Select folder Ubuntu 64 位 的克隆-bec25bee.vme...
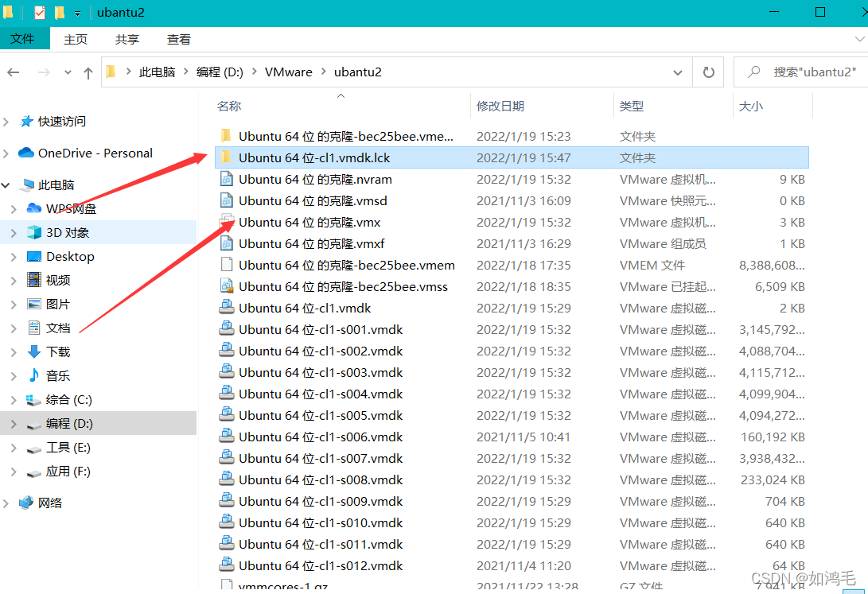The width and height of the screenshot is (868, 594). coord(346,136)
